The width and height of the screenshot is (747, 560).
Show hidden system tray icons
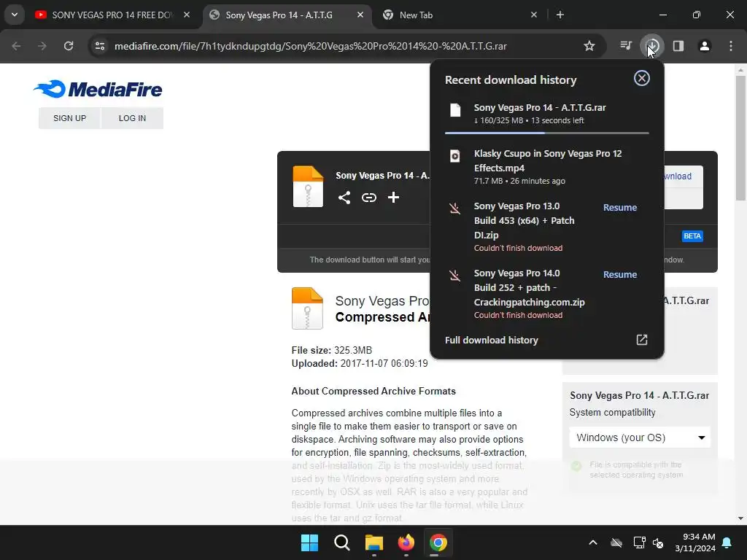tap(593, 542)
